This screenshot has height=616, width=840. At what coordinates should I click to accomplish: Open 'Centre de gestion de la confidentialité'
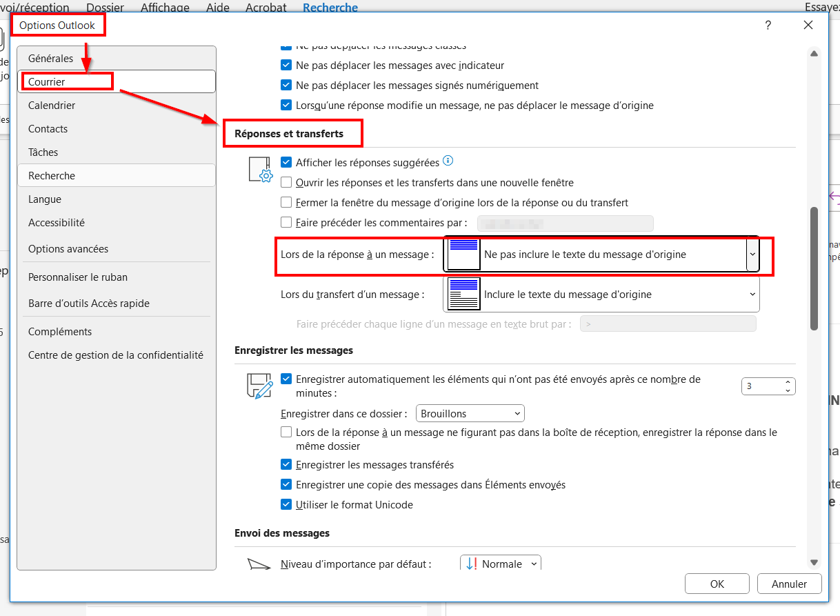point(117,355)
